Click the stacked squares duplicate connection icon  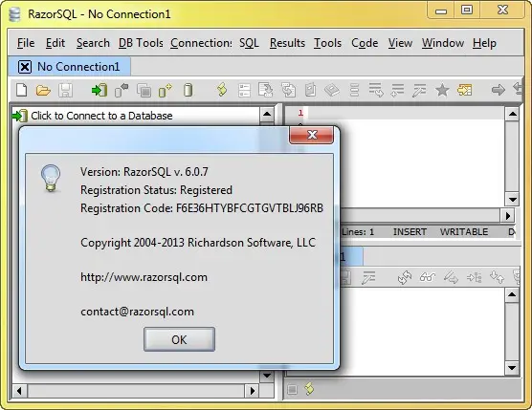(144, 90)
